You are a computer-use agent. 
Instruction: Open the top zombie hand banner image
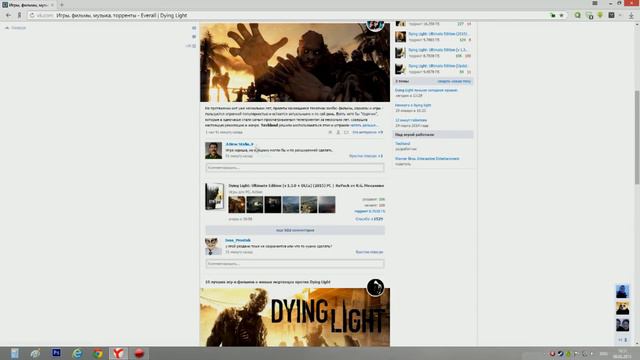coord(295,62)
